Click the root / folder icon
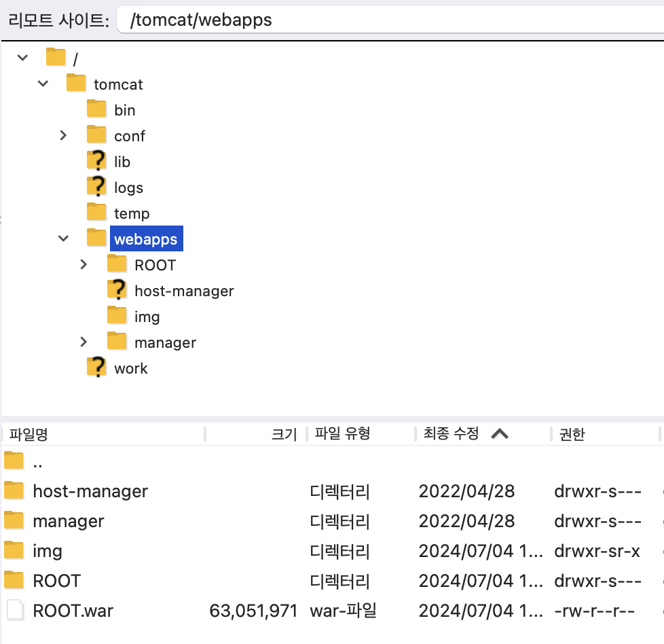 point(56,57)
